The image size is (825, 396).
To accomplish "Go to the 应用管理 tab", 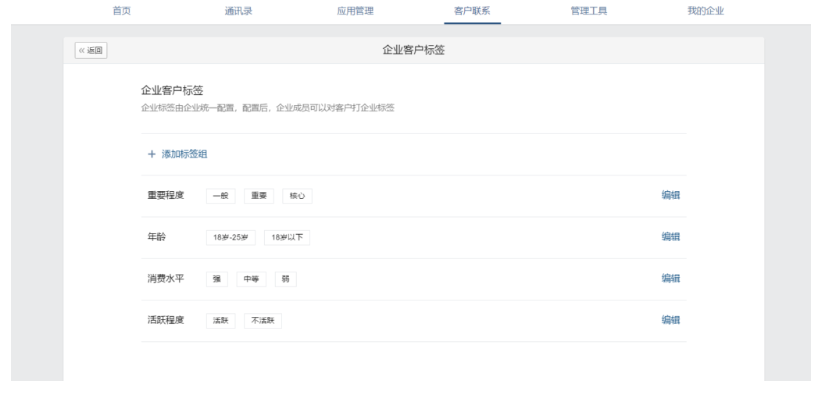I will 355,11.
